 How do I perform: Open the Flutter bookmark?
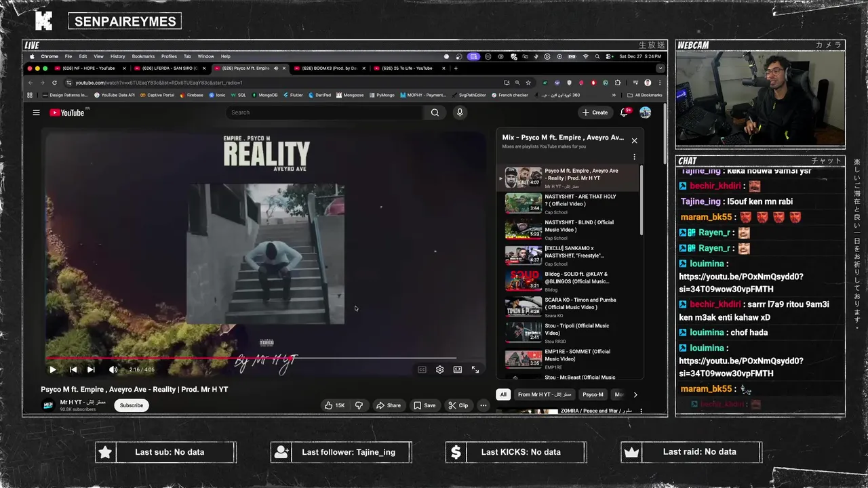pos(293,95)
